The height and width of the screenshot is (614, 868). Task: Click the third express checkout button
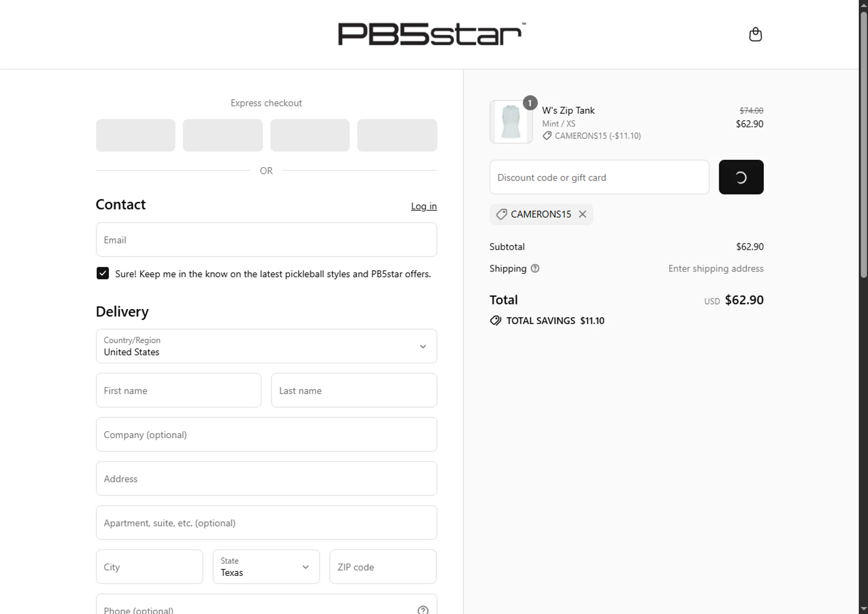coord(310,135)
